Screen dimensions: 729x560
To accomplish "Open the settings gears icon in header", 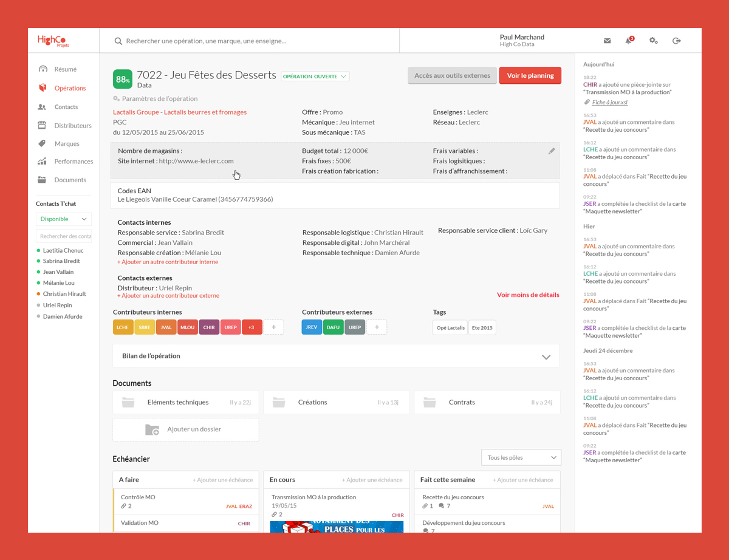I will [653, 41].
